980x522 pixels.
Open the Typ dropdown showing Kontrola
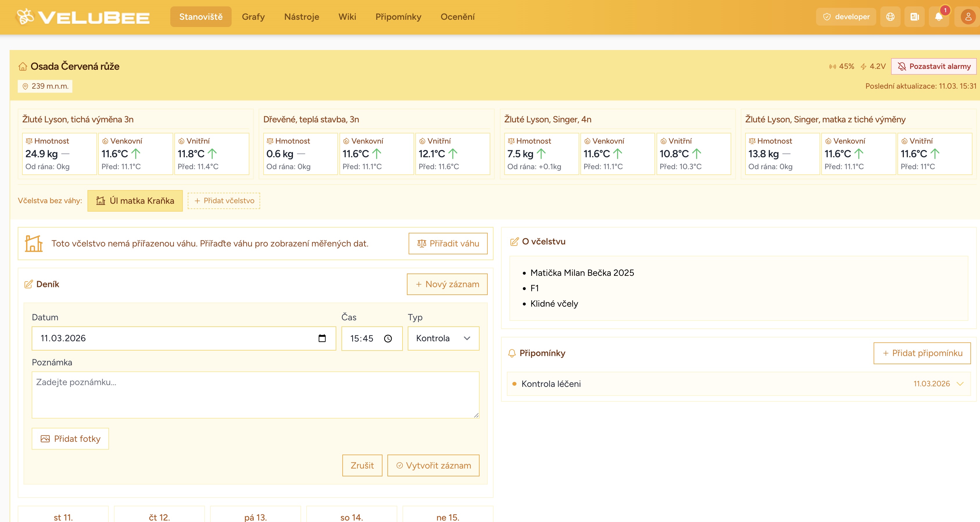(x=443, y=338)
